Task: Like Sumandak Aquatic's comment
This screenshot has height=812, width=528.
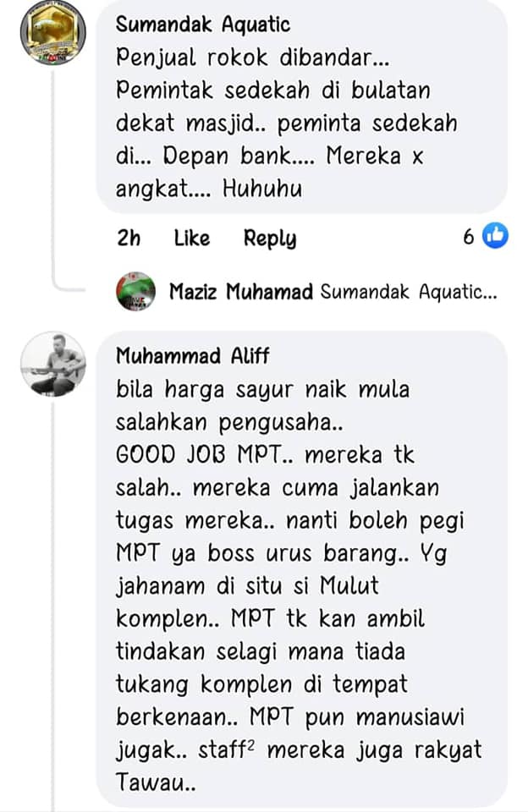Action: pyautogui.click(x=192, y=238)
